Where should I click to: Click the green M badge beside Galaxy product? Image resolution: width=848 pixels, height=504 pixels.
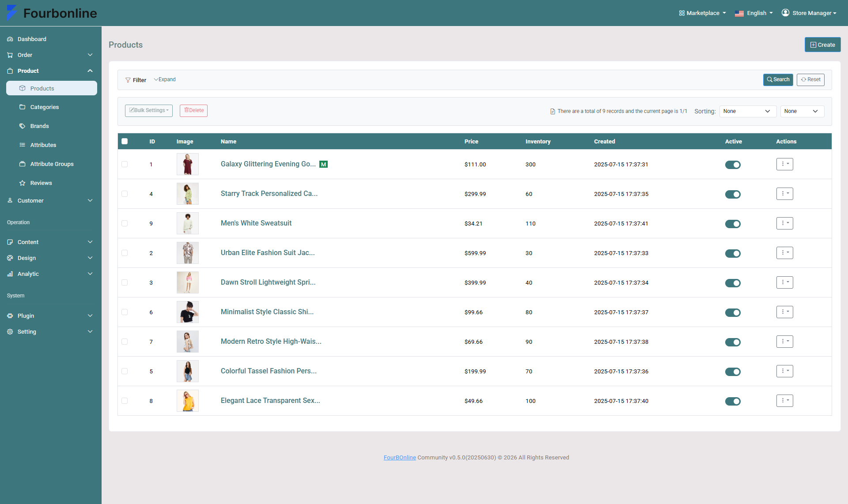pyautogui.click(x=324, y=164)
